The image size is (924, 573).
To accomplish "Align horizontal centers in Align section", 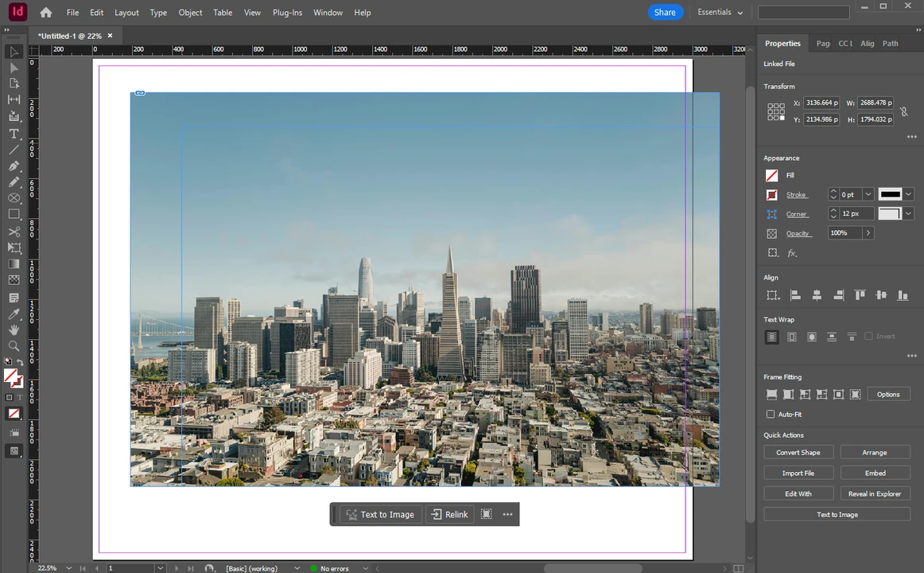I will tap(817, 295).
